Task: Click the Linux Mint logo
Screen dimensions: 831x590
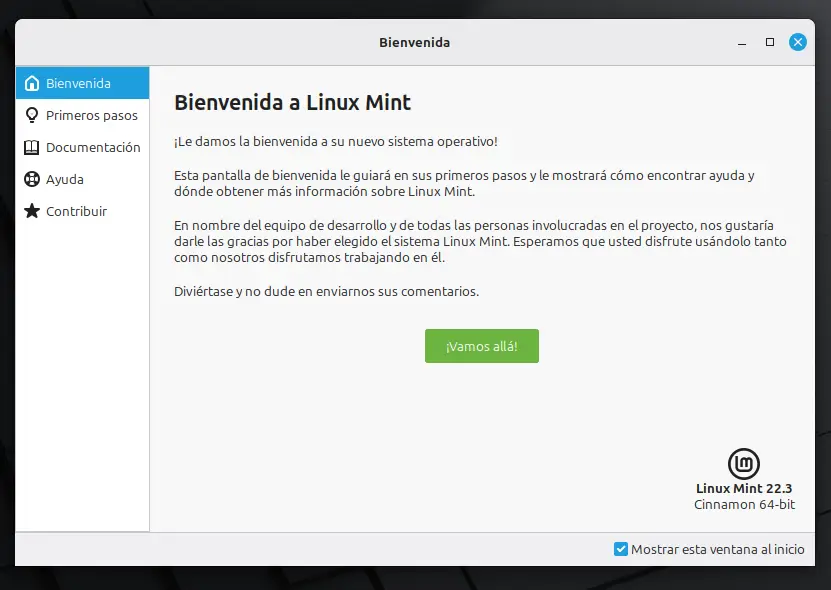Action: 744,463
